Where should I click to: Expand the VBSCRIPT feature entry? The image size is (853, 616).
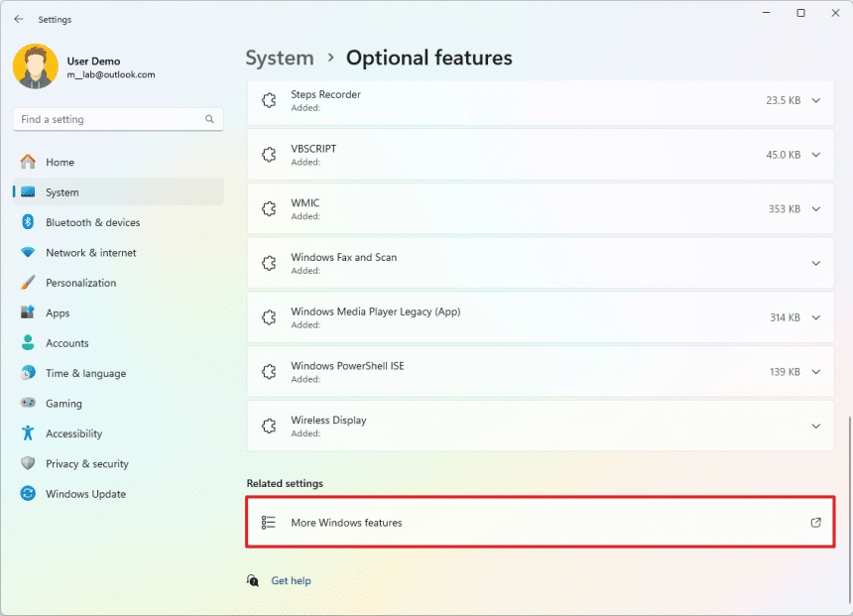point(816,155)
